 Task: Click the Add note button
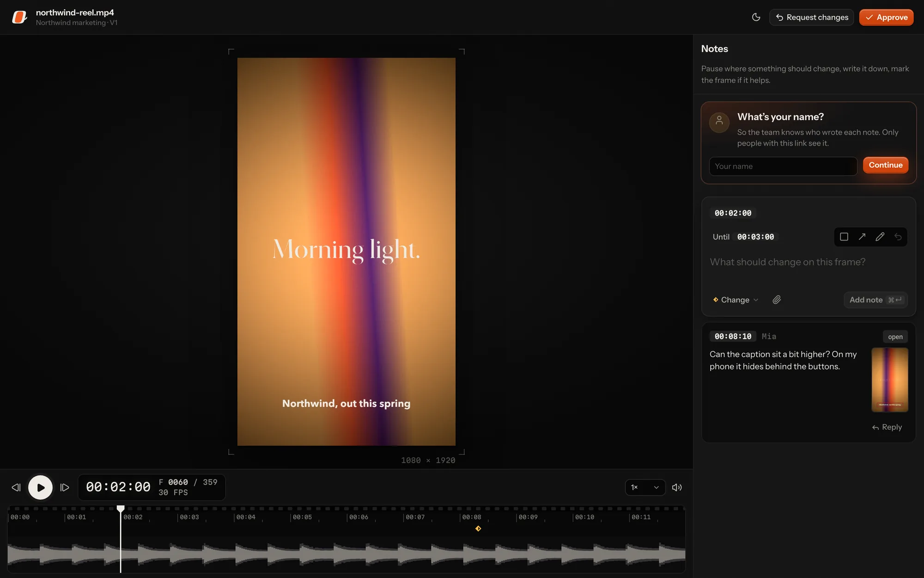[x=875, y=300]
